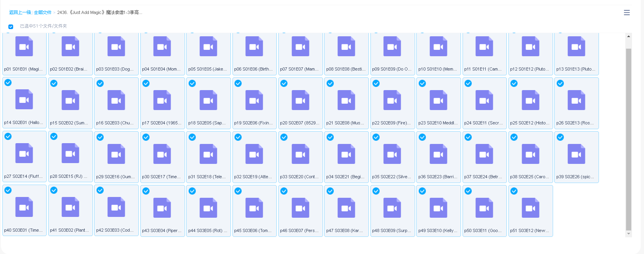This screenshot has width=644, height=254.
Task: Go to 全部文件 breadcrumb link
Action: tap(43, 12)
